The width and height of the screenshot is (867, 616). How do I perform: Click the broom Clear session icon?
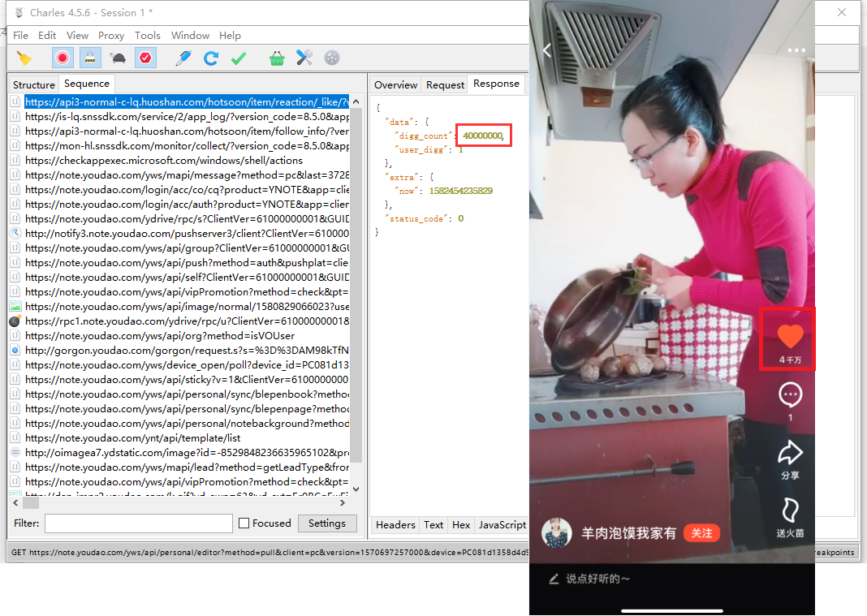click(x=24, y=58)
